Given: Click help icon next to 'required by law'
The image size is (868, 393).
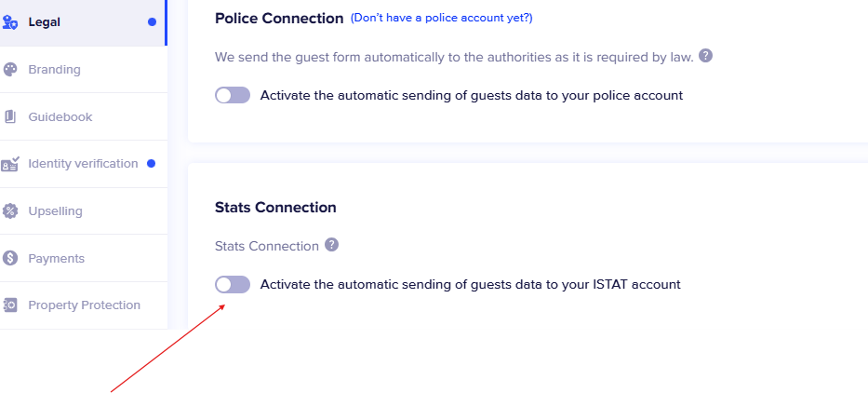Looking at the screenshot, I should (706, 56).
